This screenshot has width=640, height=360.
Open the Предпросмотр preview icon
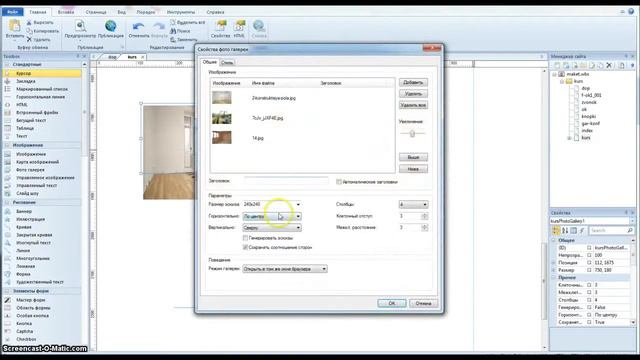pyautogui.click(x=80, y=26)
